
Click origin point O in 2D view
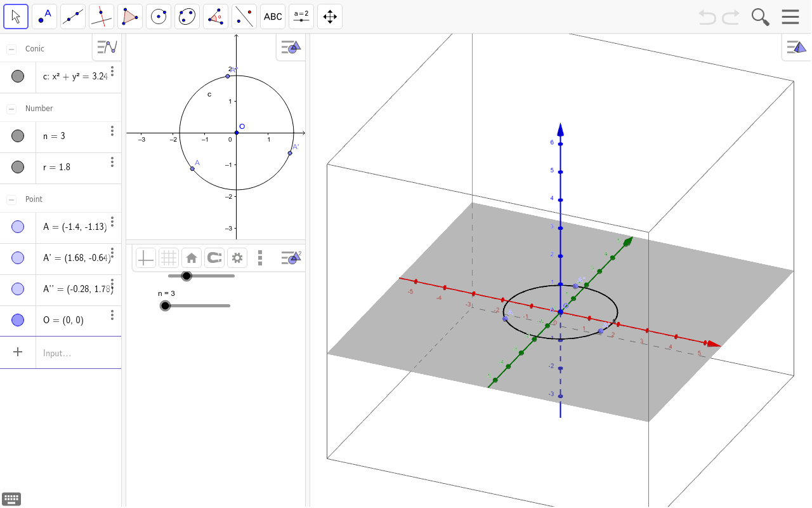(x=237, y=133)
